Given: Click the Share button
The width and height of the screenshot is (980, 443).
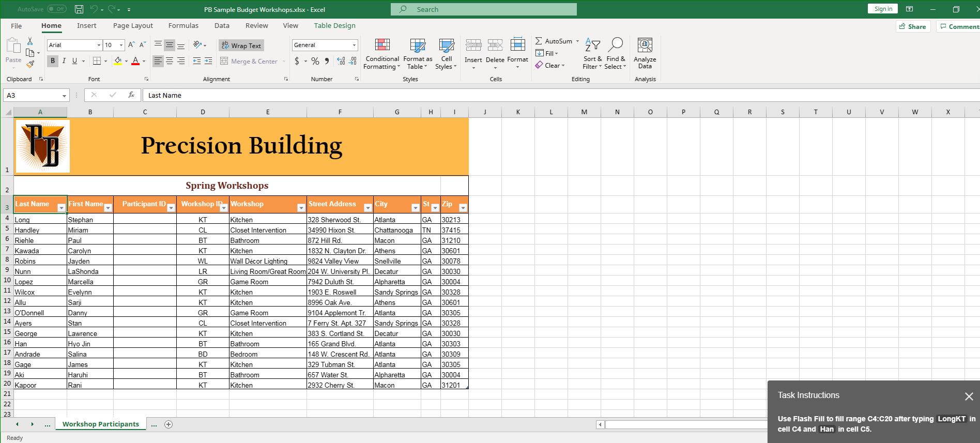Looking at the screenshot, I should point(913,26).
